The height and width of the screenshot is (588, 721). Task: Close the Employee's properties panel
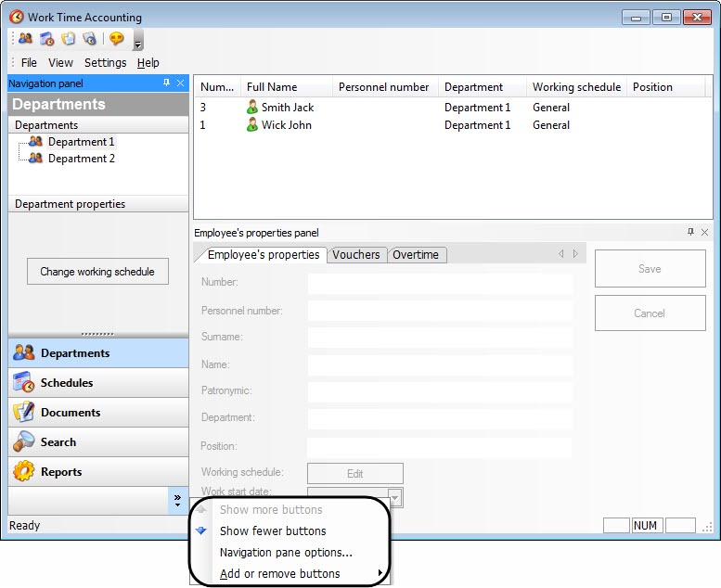point(705,232)
